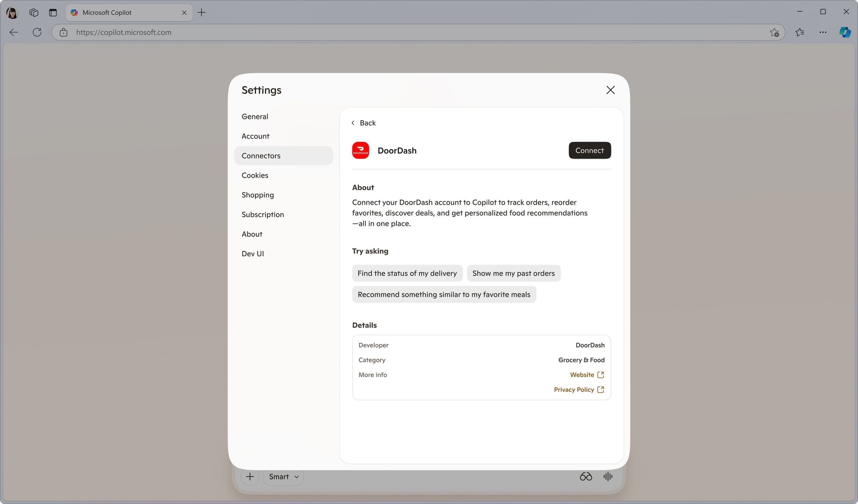Close the Settings dialog
The width and height of the screenshot is (858, 504).
pyautogui.click(x=611, y=90)
